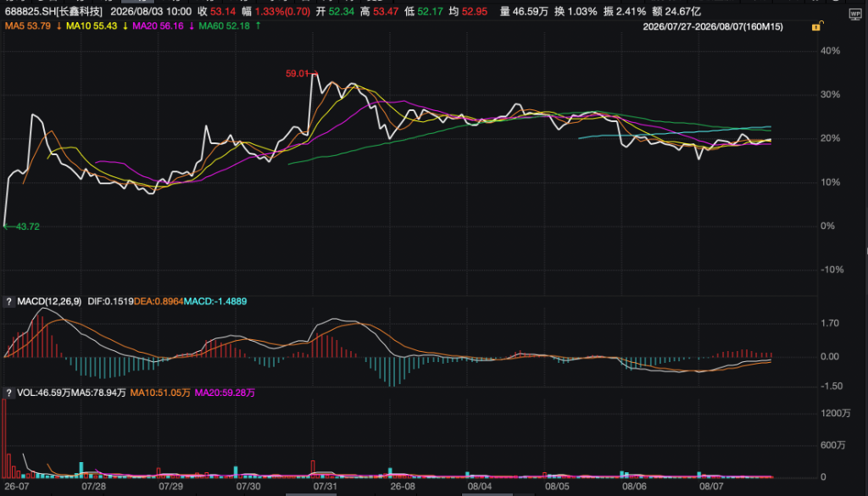Click the volume MA5:78.94万 label
This screenshot has height=496, width=868.
tap(98, 393)
